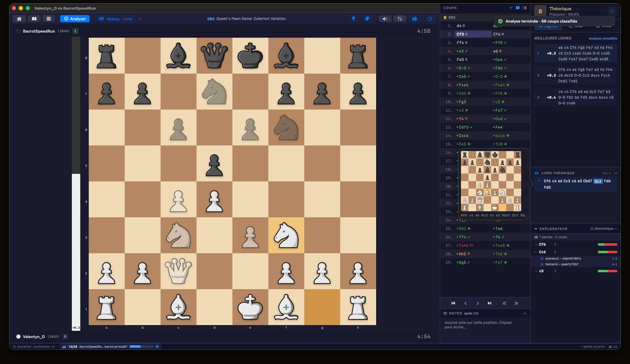This screenshot has width=630, height=364.
Task: Select move 27 Txh4 in the list
Action: point(465,246)
